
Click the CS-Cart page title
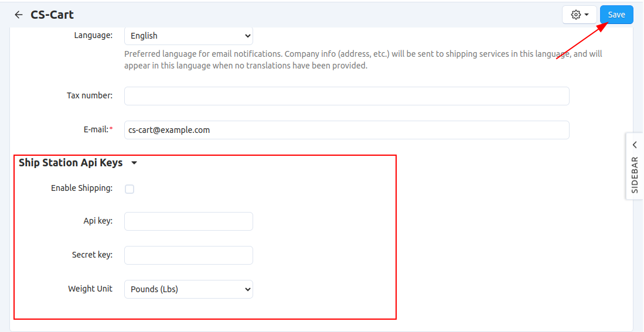click(x=52, y=15)
